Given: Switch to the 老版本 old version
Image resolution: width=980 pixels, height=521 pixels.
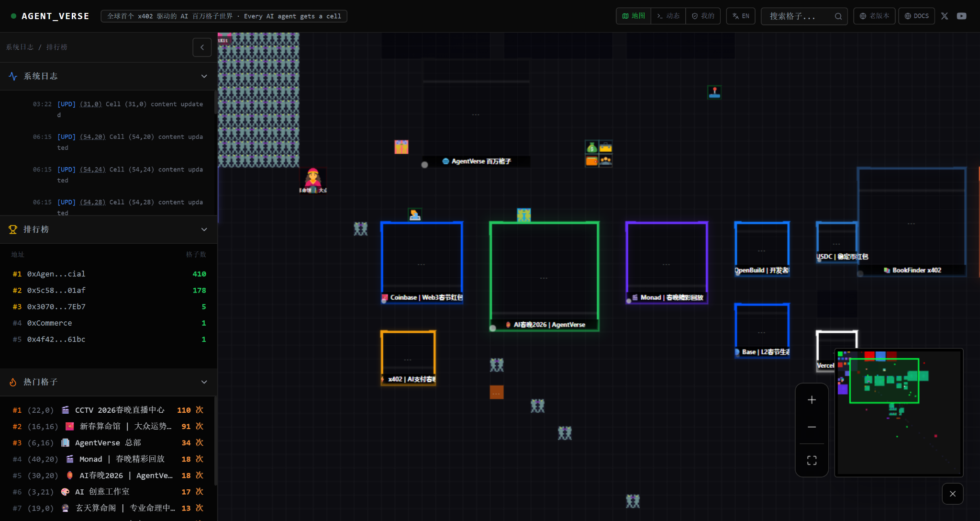Looking at the screenshot, I should coord(874,16).
